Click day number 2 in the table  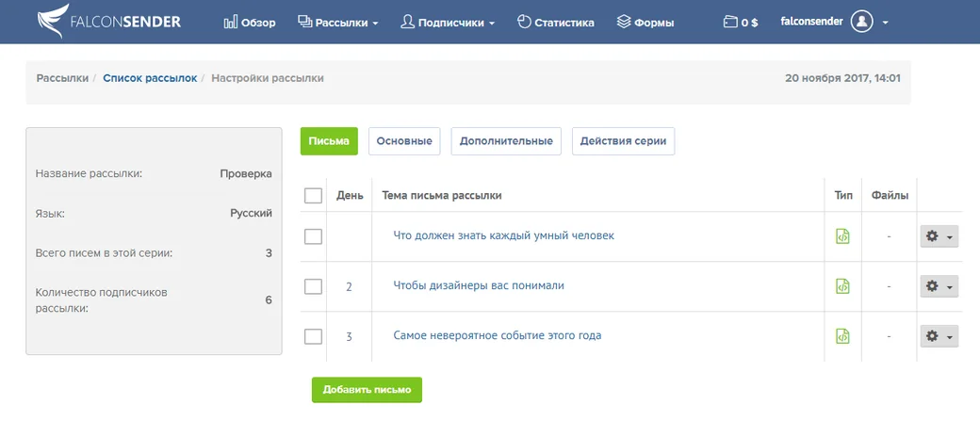(349, 286)
